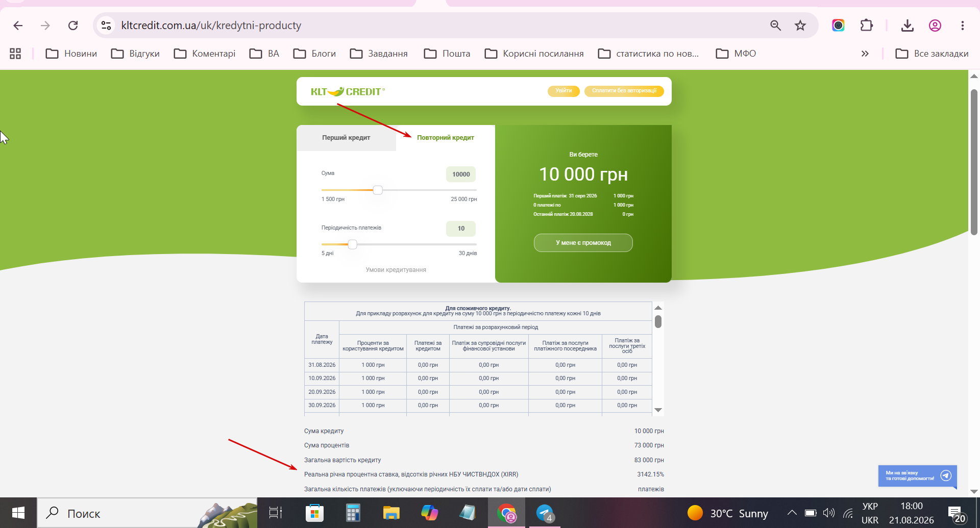This screenshot has width=980, height=528.
Task: Open статистика по нов... bookmarks folder
Action: 648,54
